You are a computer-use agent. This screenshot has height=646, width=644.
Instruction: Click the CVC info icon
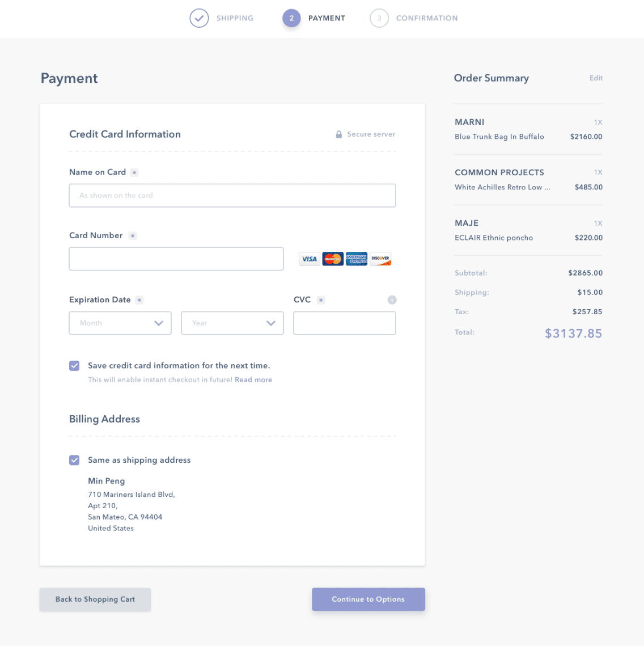pyautogui.click(x=392, y=300)
